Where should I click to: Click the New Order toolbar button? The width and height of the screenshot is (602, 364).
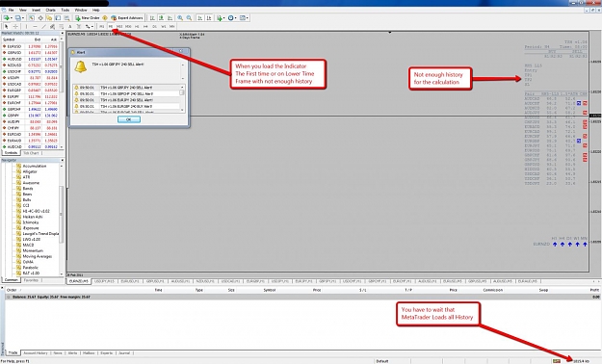87,17
